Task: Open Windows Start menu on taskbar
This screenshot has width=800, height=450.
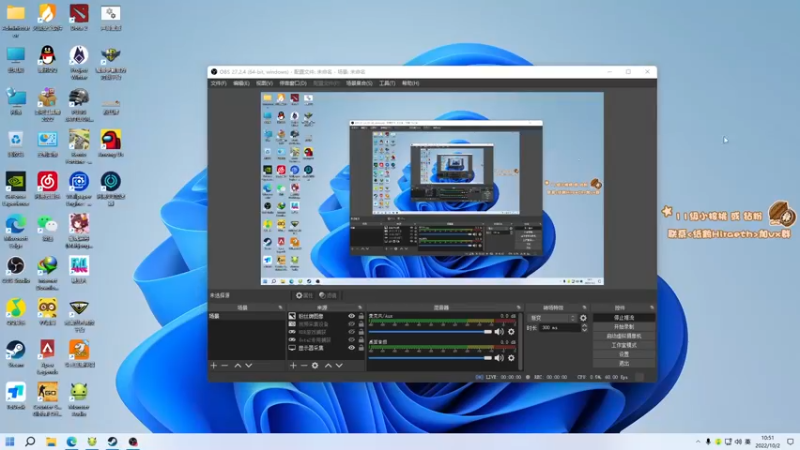Action: pos(10,441)
